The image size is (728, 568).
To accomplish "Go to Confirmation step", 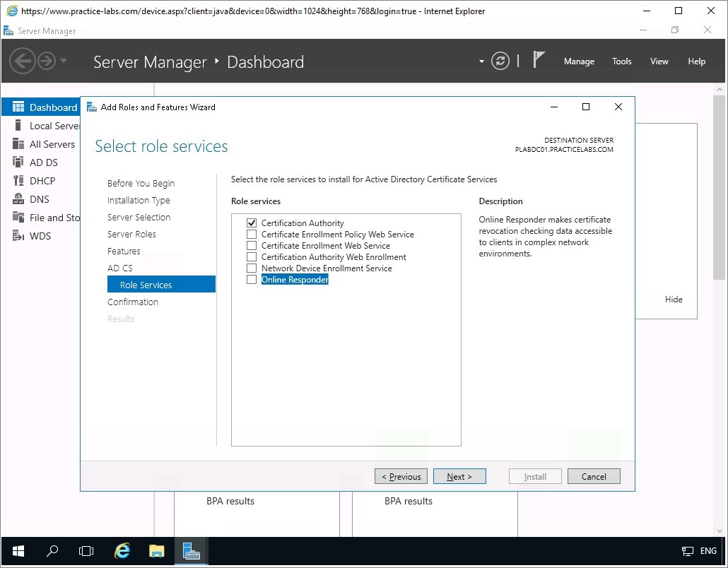I will point(133,302).
